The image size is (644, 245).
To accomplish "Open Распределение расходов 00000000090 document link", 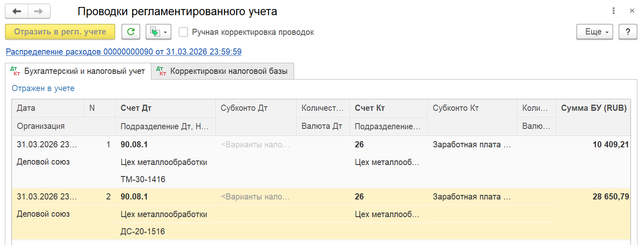I will point(123,52).
